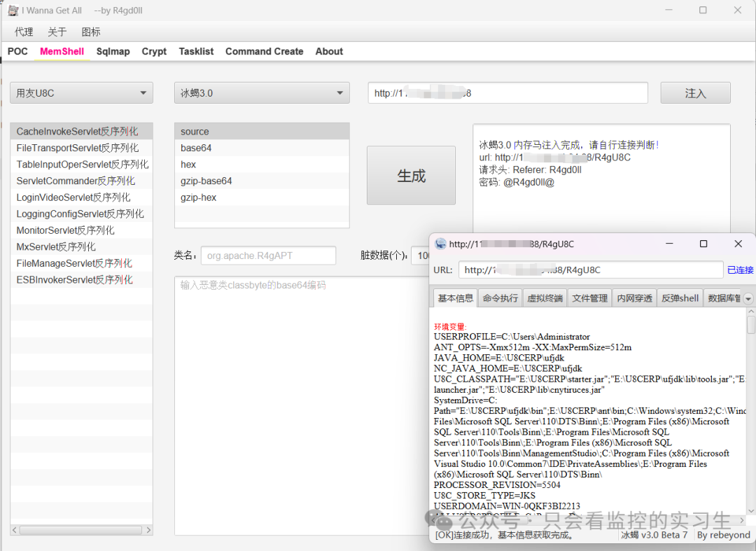Select gzip-hex output format
The width and height of the screenshot is (756, 551).
pos(262,197)
